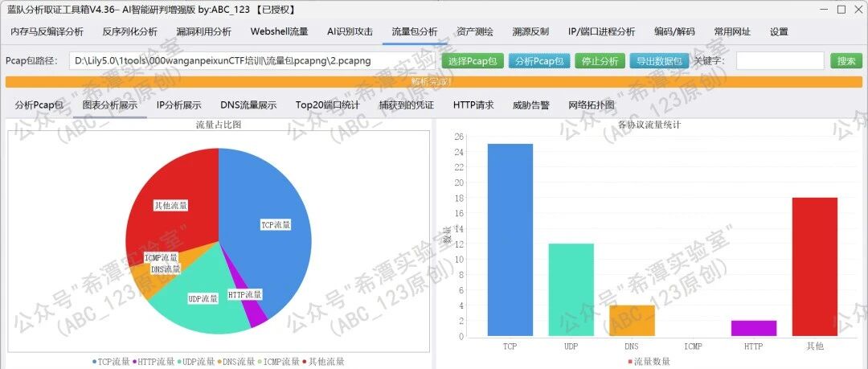This screenshot has height=369, width=868.
Task: Open the HTTP请求 sub-tab
Action: (473, 105)
